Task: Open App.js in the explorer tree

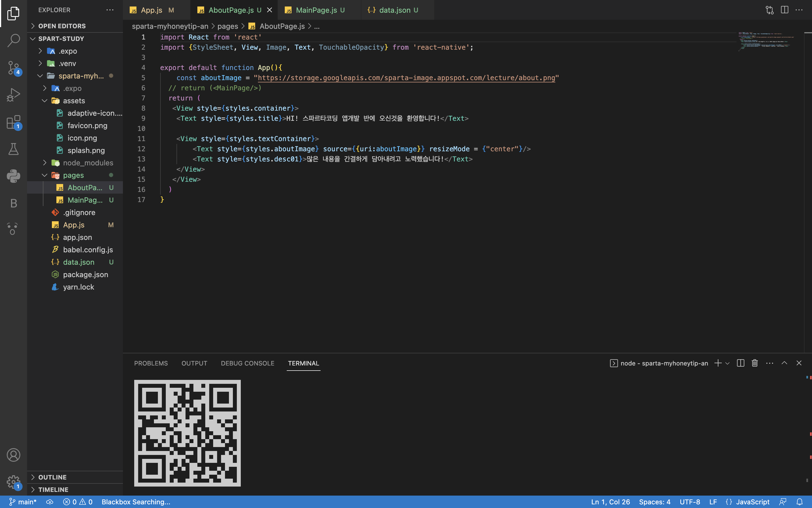Action: point(75,225)
